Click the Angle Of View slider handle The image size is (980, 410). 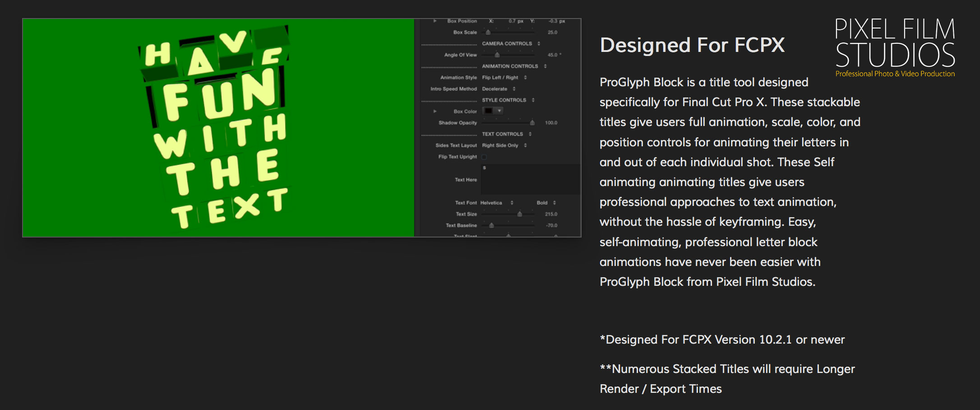click(x=497, y=55)
